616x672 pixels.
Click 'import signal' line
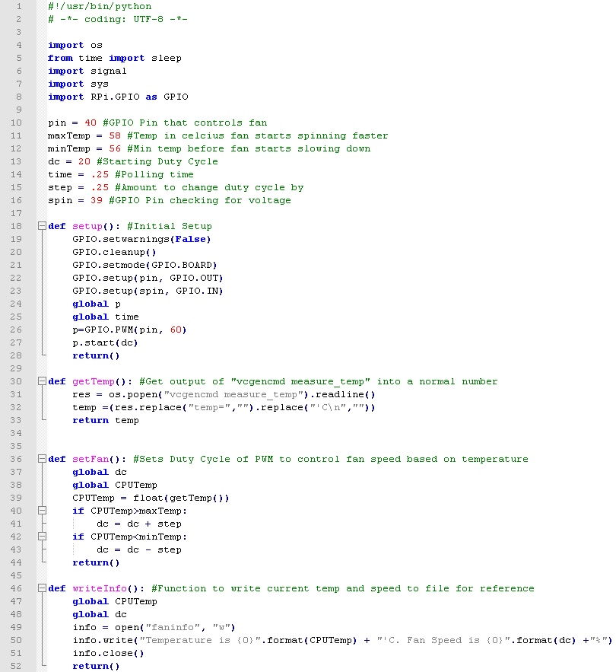click(x=87, y=71)
